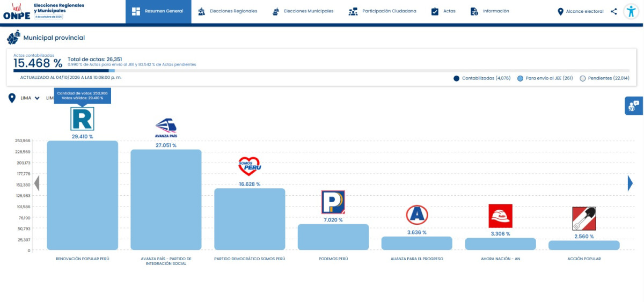
Task: Click Acción Popular shovel logo
Action: click(584, 218)
